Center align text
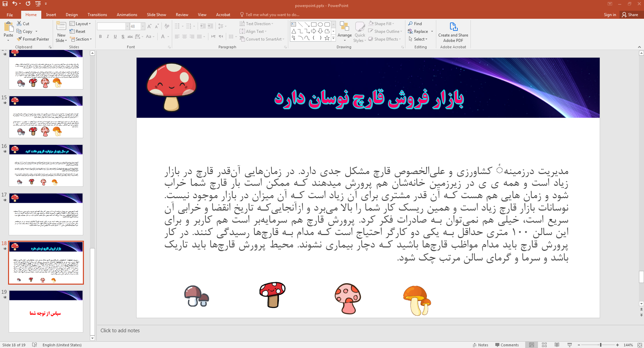 pyautogui.click(x=185, y=37)
